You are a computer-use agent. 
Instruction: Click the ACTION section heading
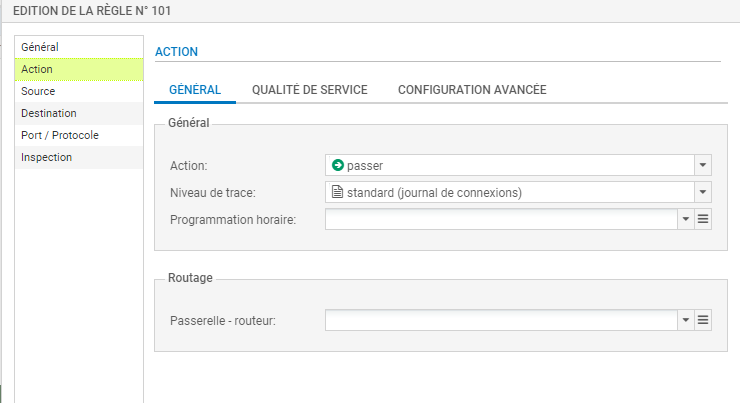click(177, 52)
